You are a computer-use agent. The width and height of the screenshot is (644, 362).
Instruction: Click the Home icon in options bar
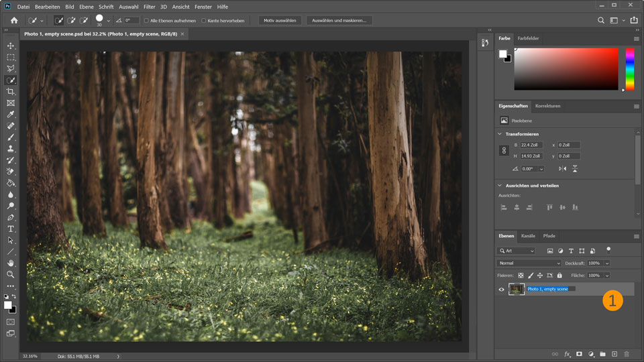(14, 21)
